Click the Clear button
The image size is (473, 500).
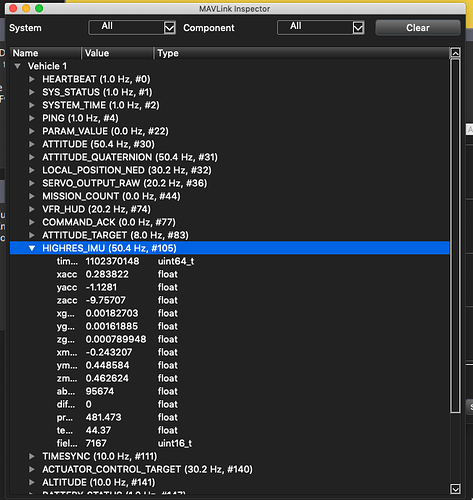pos(418,28)
